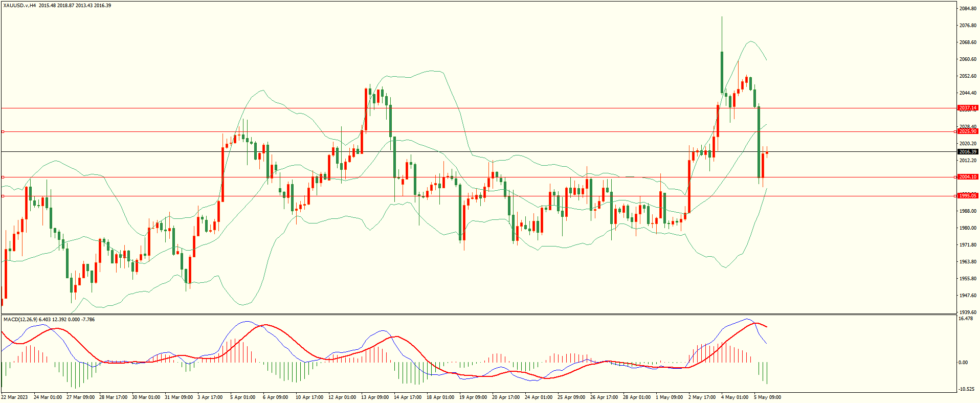
Task: Click the 1963.80 price axis label
Action: pyautogui.click(x=968, y=262)
